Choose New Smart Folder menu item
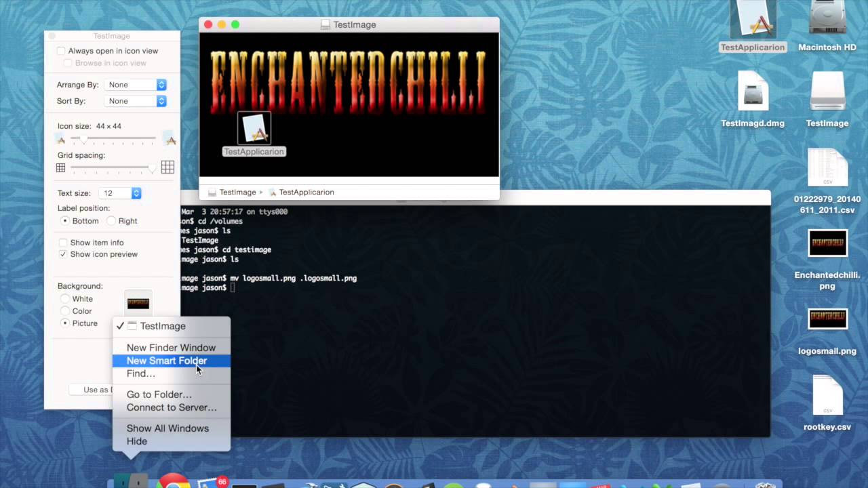The height and width of the screenshot is (488, 868). (172, 361)
